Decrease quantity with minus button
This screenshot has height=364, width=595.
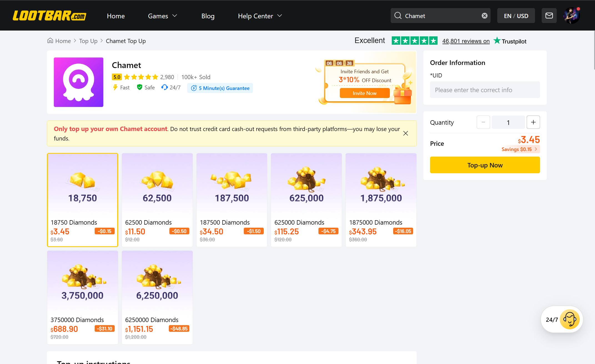pos(483,122)
